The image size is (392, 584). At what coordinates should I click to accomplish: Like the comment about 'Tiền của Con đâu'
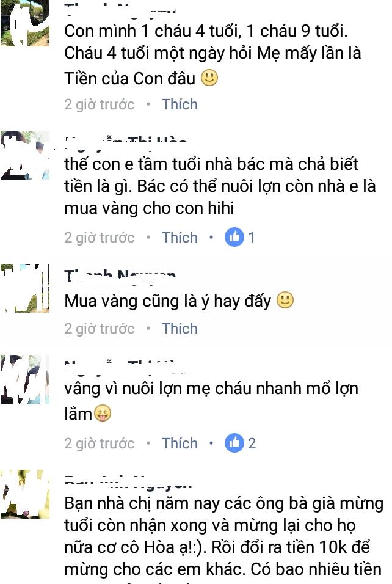(180, 104)
